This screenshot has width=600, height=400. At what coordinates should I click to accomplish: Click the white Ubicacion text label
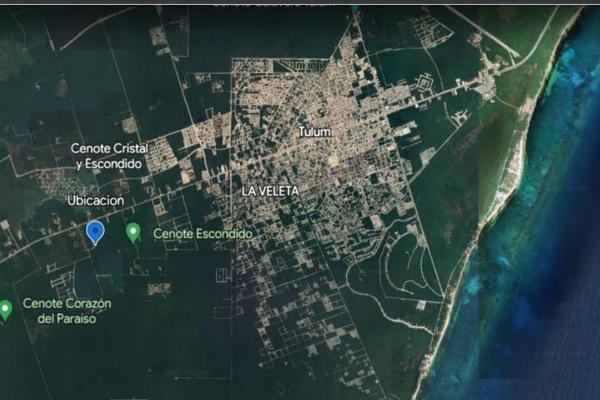[95, 201]
